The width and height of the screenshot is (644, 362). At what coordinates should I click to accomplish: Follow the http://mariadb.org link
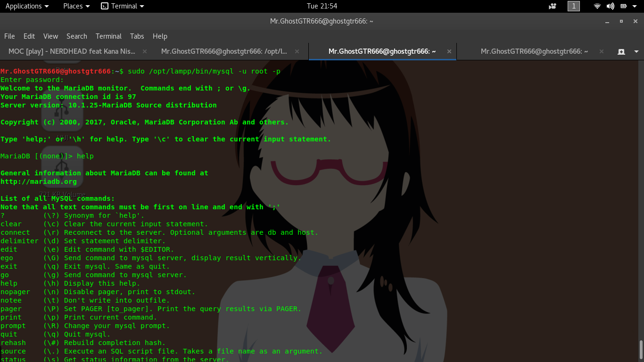tap(38, 181)
